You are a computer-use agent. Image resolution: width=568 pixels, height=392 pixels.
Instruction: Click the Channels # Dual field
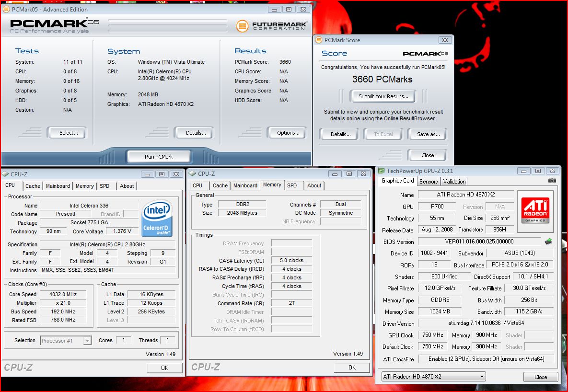pyautogui.click(x=340, y=204)
